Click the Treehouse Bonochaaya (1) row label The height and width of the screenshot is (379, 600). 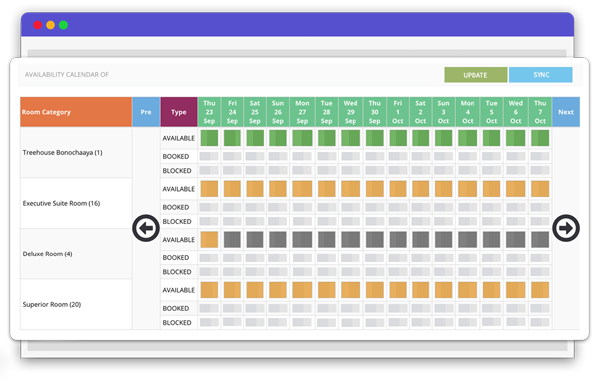click(x=62, y=152)
